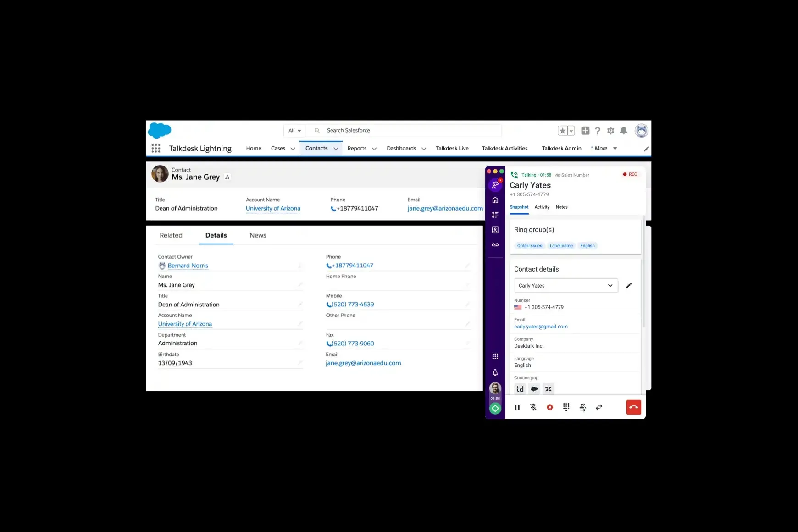Open the Dashboards tab
Image resolution: width=798 pixels, height=532 pixels.
click(x=401, y=148)
